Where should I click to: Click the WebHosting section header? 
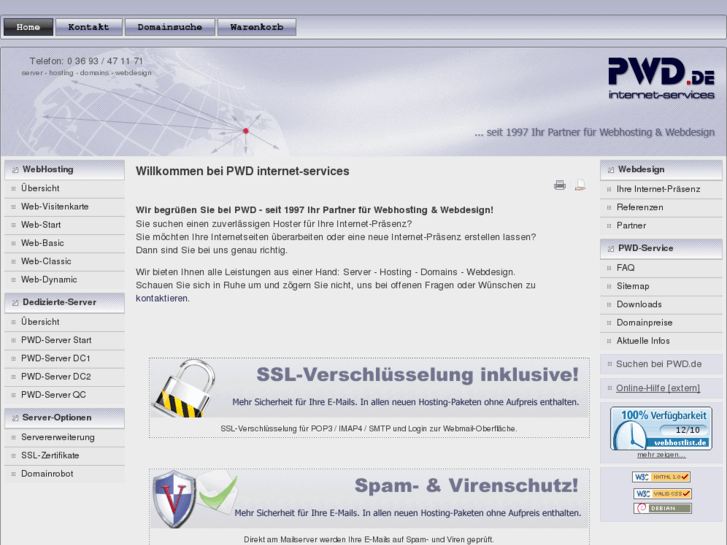click(x=64, y=170)
